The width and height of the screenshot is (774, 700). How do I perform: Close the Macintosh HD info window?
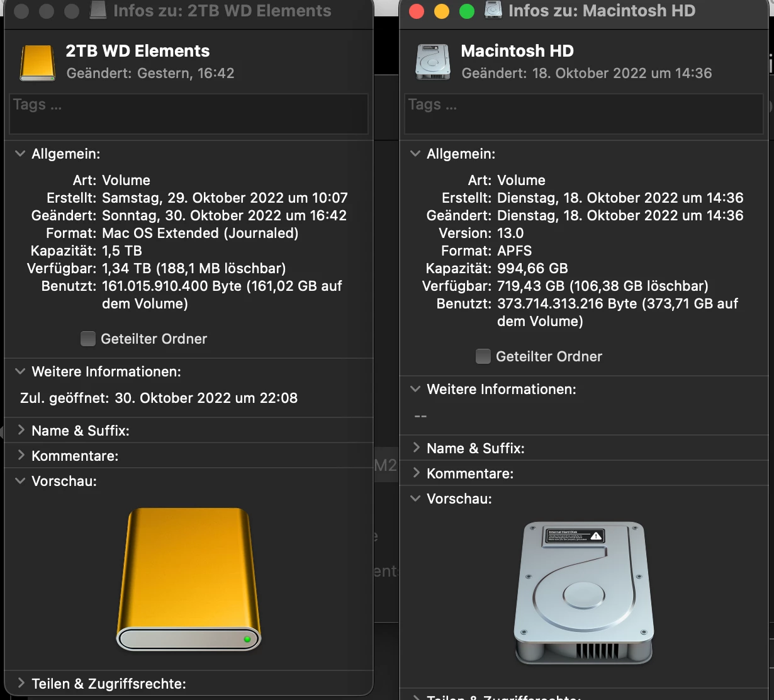coord(417,11)
